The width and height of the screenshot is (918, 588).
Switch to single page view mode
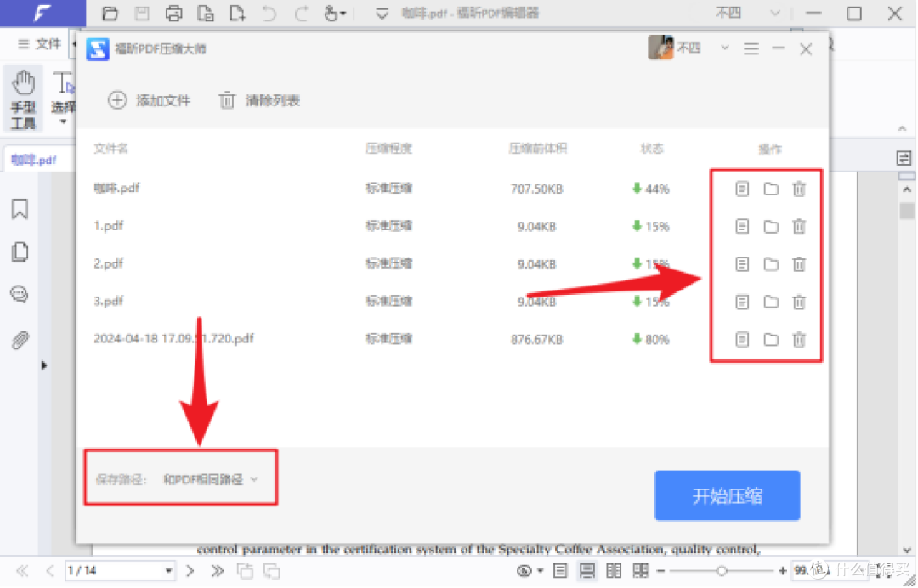point(559,570)
